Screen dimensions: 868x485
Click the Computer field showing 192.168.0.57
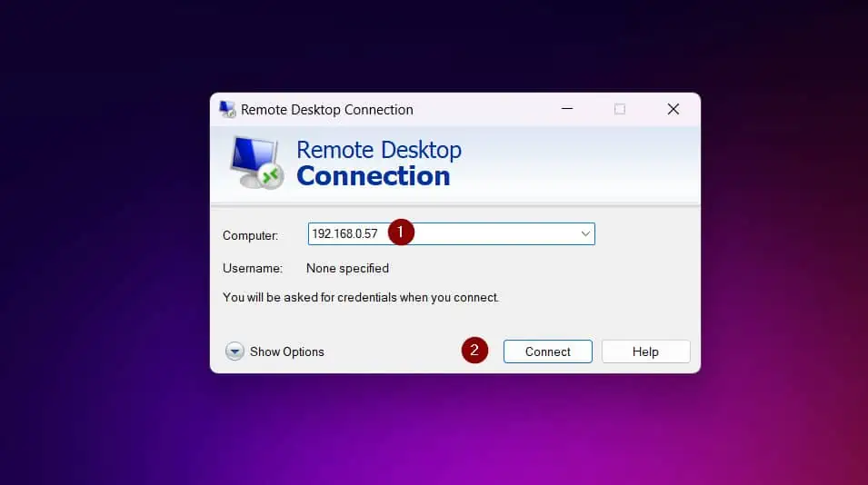[451, 234]
